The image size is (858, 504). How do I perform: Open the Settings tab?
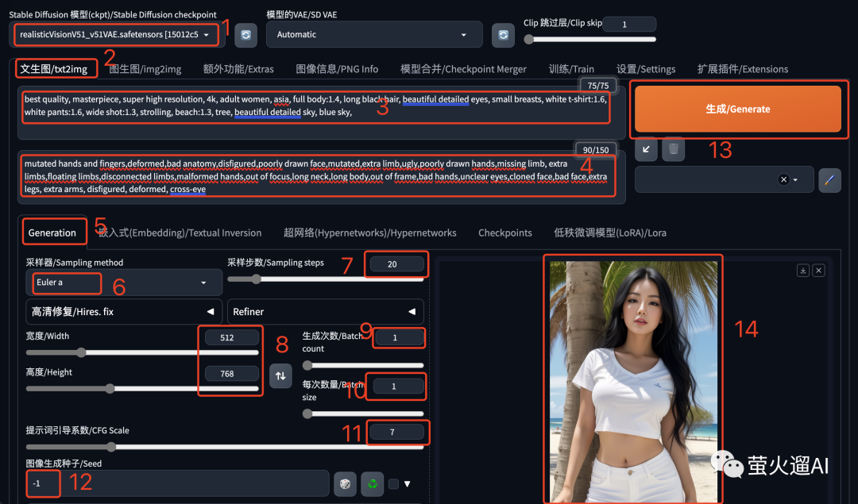(646, 69)
